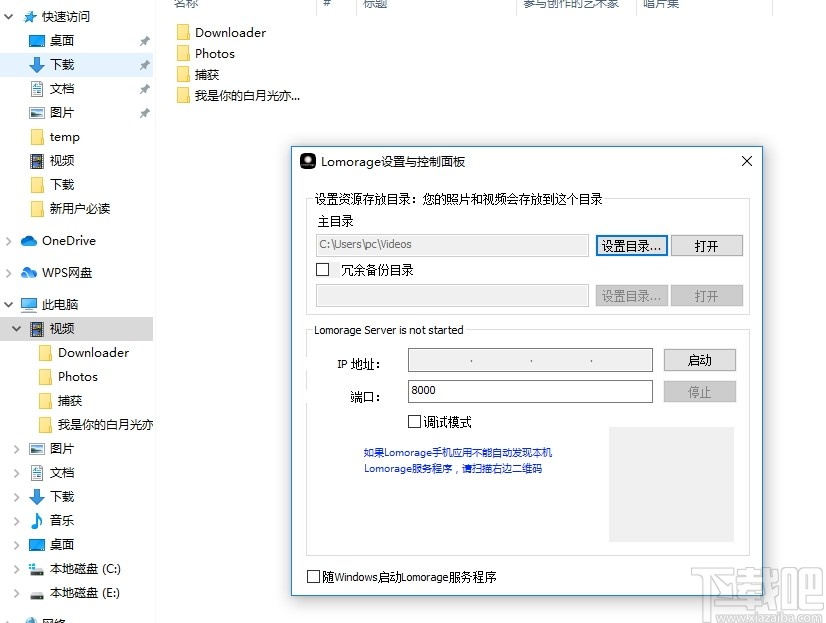
Task: Click the 启动 button to start the server
Action: pyautogui.click(x=699, y=359)
